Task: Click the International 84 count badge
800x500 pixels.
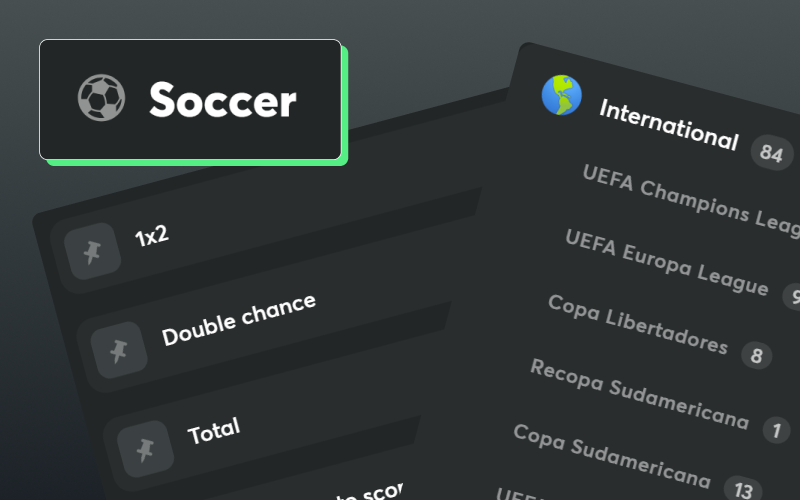Action: pos(771,153)
